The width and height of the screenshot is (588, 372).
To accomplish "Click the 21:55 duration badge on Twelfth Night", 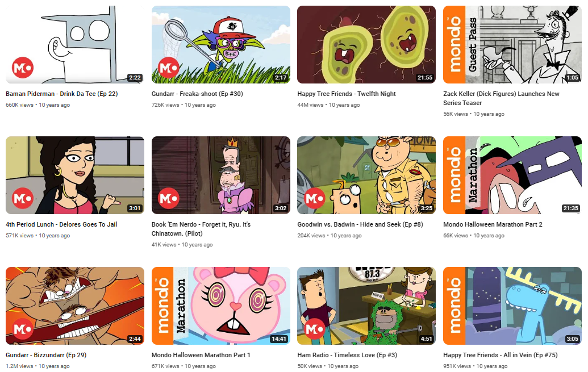I will (425, 78).
